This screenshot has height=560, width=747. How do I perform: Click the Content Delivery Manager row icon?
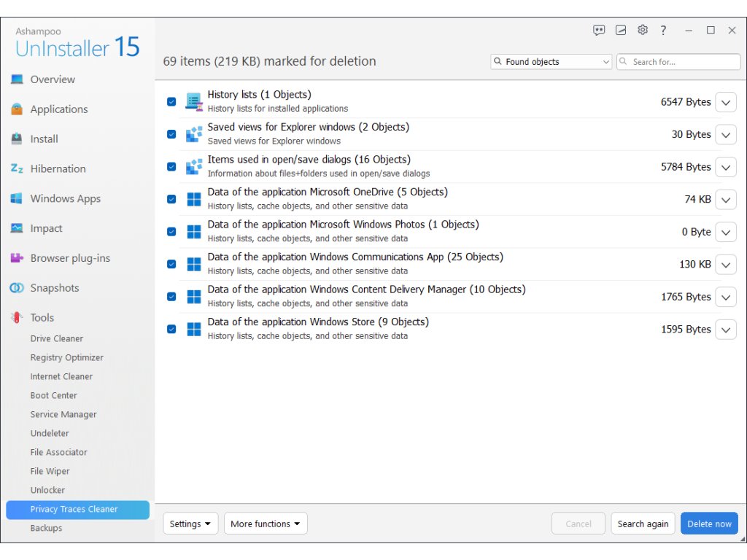click(194, 297)
